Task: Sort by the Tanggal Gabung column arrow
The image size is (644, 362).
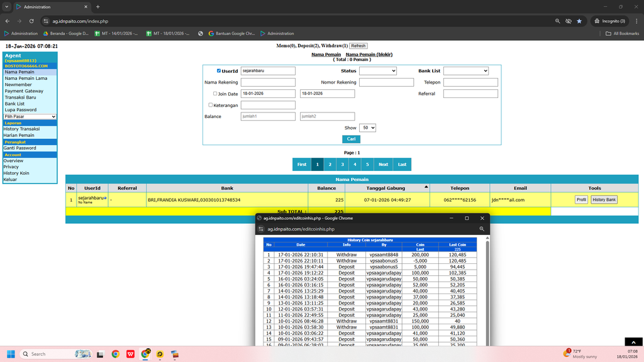Action: (x=426, y=187)
